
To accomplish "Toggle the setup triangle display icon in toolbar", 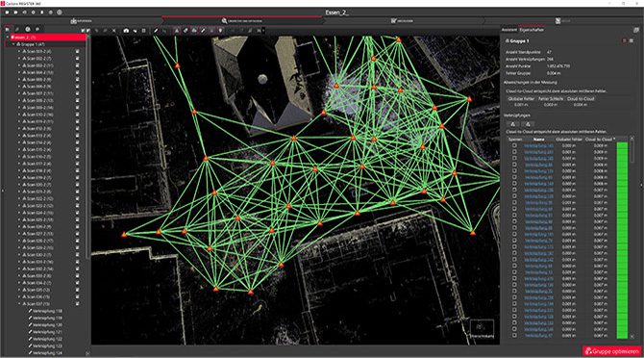I will pyautogui.click(x=176, y=31).
